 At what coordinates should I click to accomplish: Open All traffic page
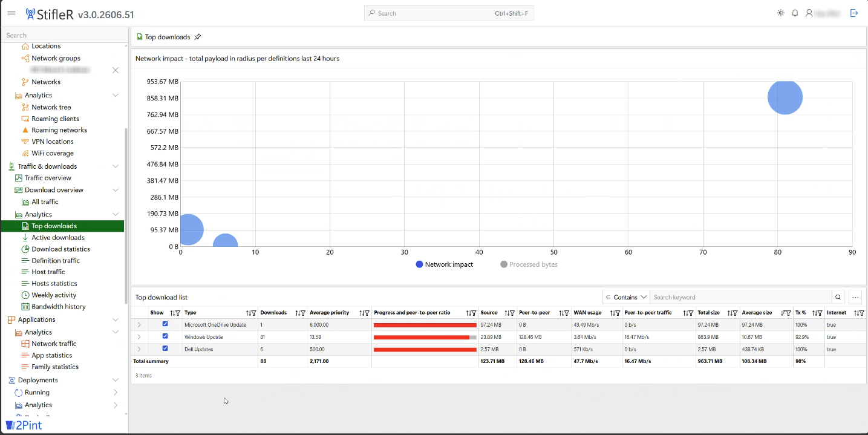[45, 201]
